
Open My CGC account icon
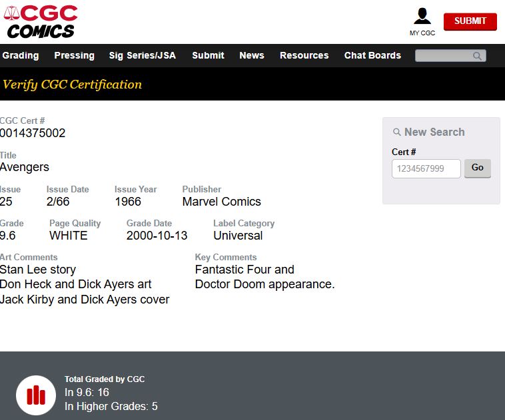coord(422,16)
